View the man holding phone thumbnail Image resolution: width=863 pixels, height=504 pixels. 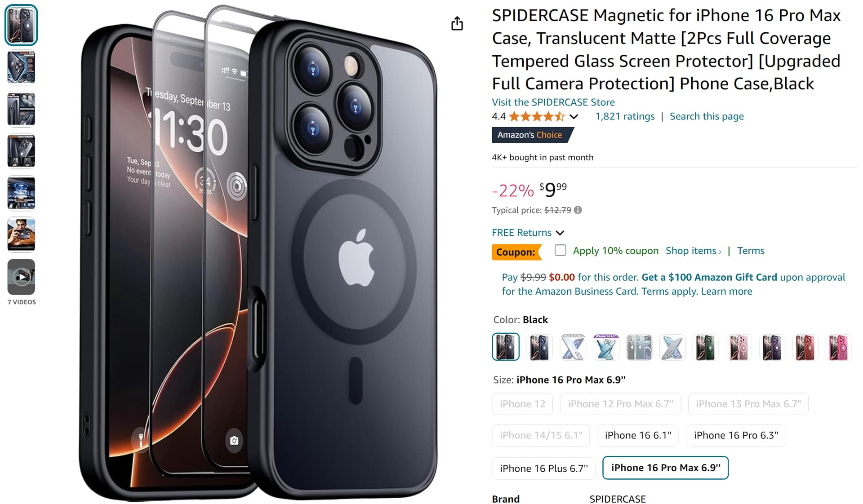21,234
